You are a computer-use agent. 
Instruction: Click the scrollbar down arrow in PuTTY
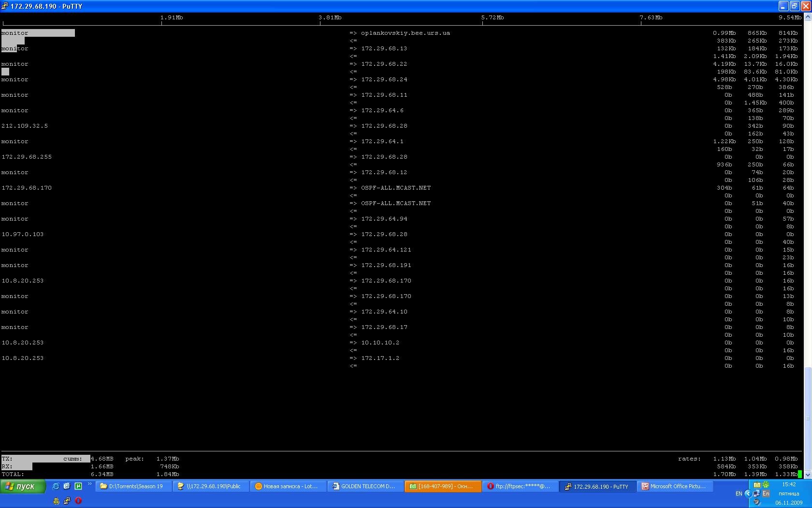point(808,475)
